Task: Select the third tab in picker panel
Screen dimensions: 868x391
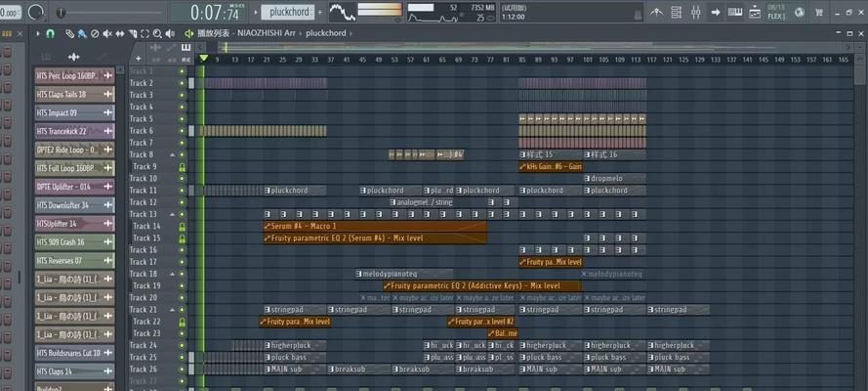Action: click(x=102, y=57)
